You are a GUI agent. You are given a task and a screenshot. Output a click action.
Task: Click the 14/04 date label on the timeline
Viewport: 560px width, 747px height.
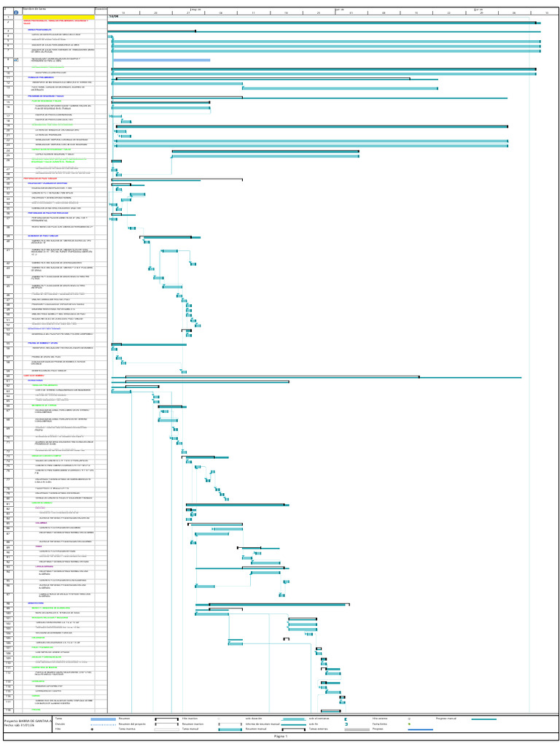pyautogui.click(x=113, y=17)
